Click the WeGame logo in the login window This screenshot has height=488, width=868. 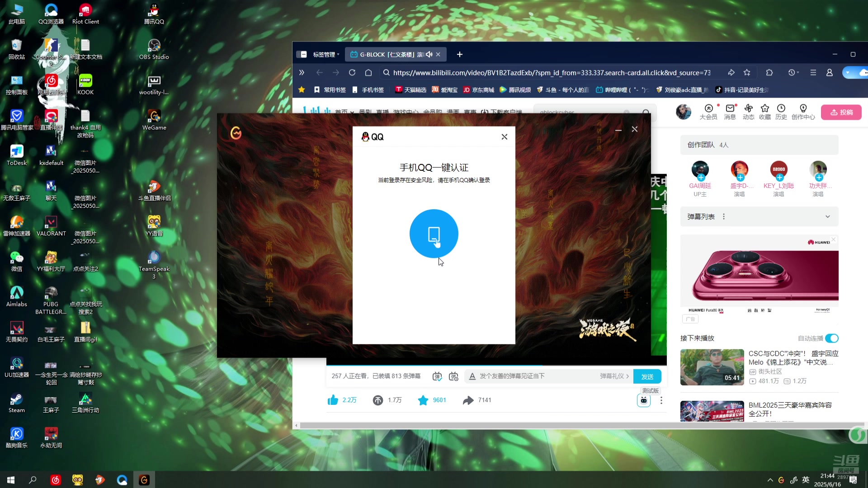coord(236,133)
